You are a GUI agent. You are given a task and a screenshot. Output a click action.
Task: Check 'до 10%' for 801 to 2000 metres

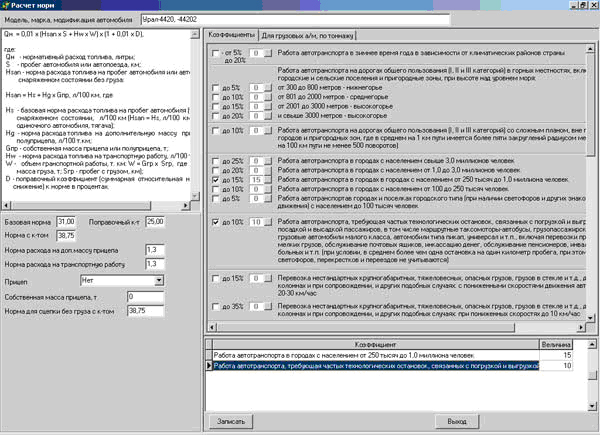[x=216, y=97]
